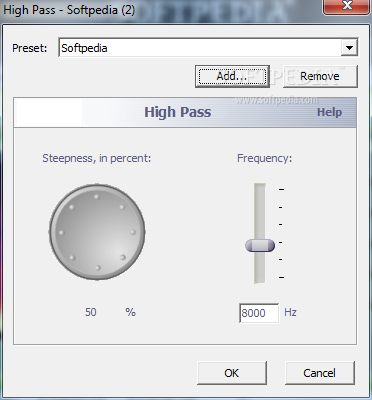Click the Frequency slider thumb
This screenshot has width=372, height=400.
(260, 246)
